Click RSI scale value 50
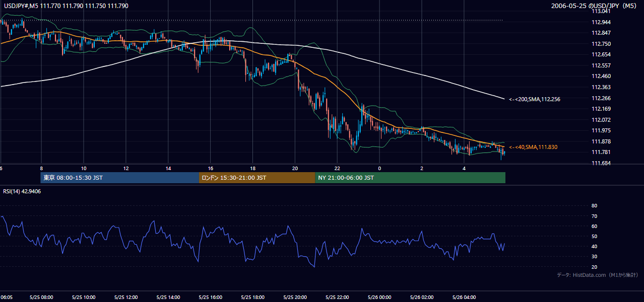 (594, 236)
